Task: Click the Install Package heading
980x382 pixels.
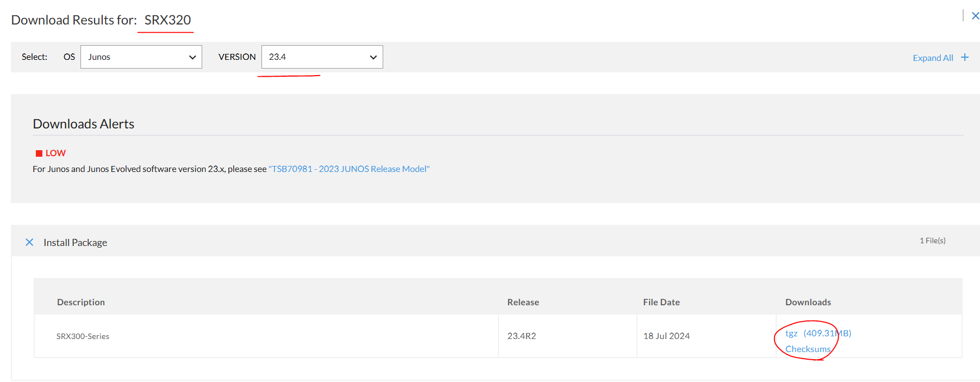Action: (75, 243)
